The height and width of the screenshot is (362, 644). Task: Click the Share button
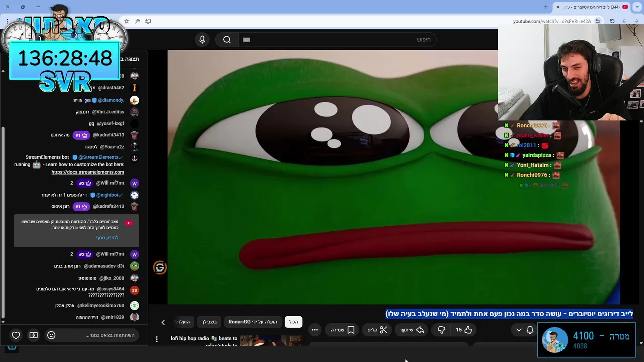(x=412, y=330)
